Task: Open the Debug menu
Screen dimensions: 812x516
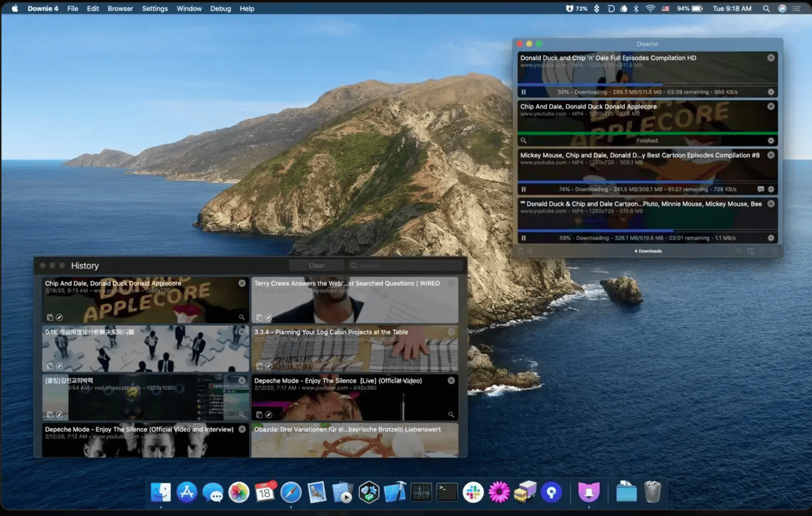Action: click(x=220, y=9)
